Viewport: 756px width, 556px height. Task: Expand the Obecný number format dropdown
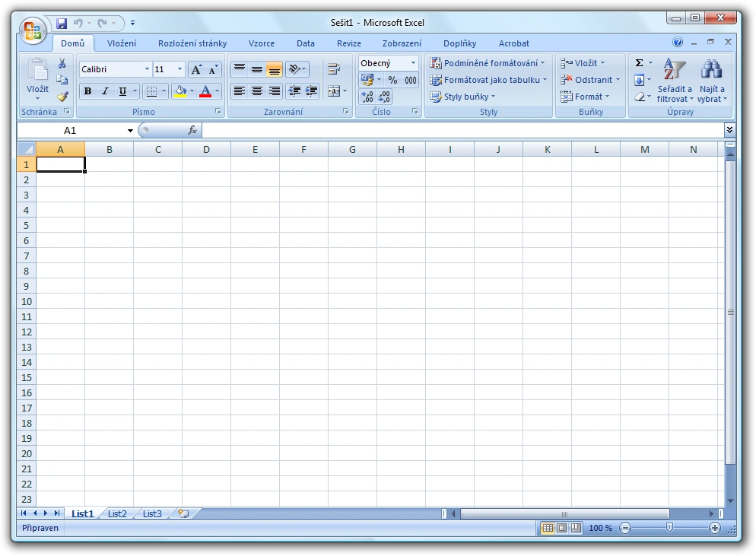413,63
